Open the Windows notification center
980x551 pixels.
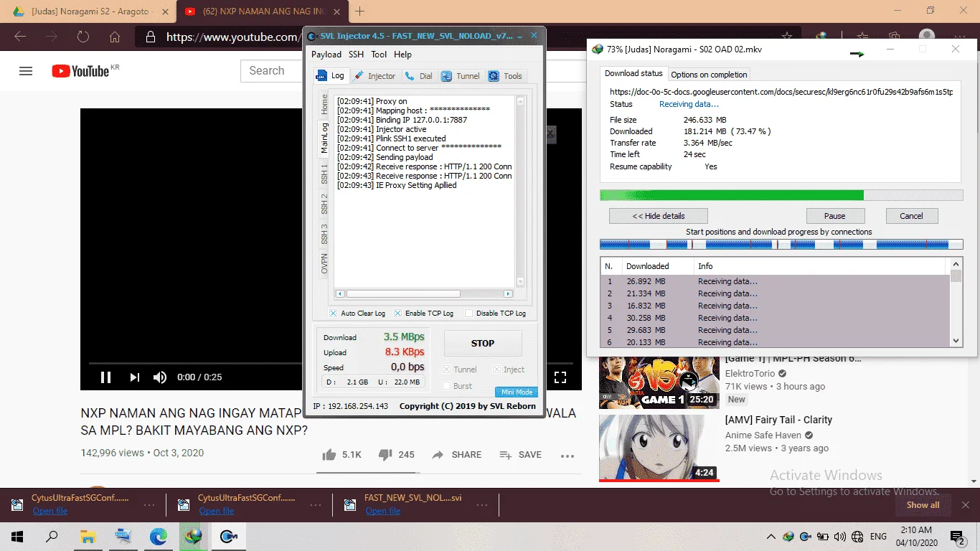(958, 536)
